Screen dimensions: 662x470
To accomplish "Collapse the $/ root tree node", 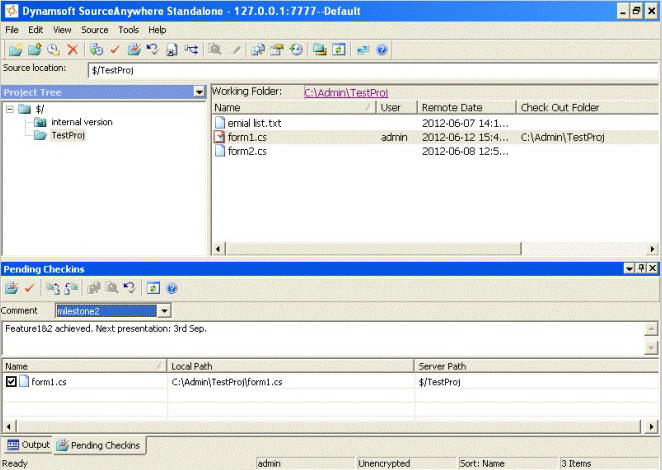I will 9,108.
